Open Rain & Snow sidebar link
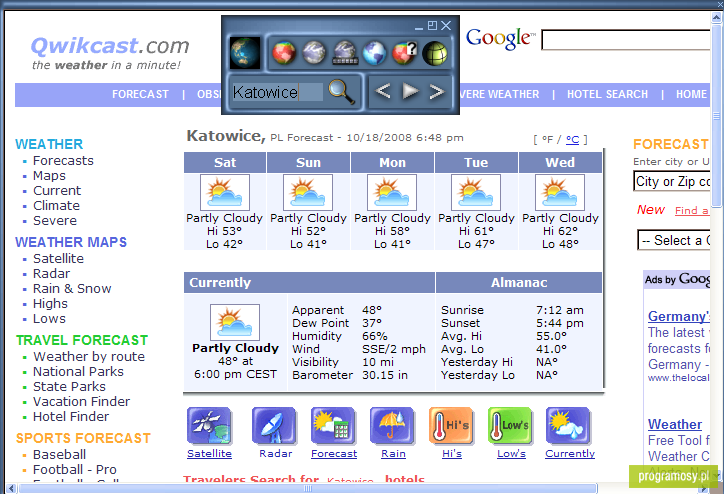 [72, 289]
